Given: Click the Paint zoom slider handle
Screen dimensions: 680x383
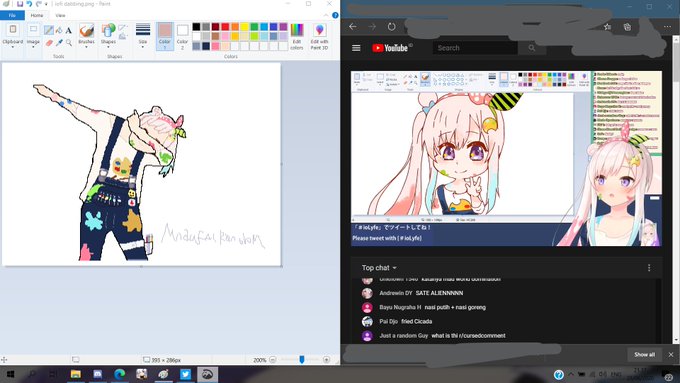Looking at the screenshot, I should (302, 360).
